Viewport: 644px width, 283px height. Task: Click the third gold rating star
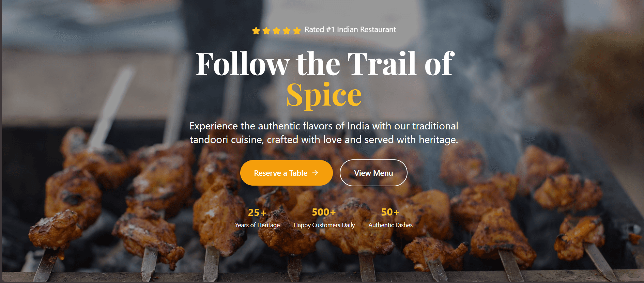pyautogui.click(x=276, y=31)
